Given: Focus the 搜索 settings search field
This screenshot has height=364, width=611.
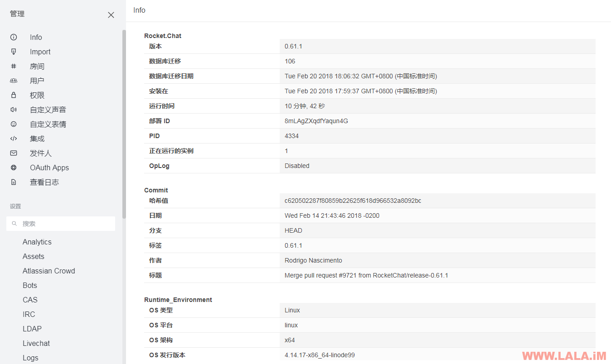Looking at the screenshot, I should [61, 224].
